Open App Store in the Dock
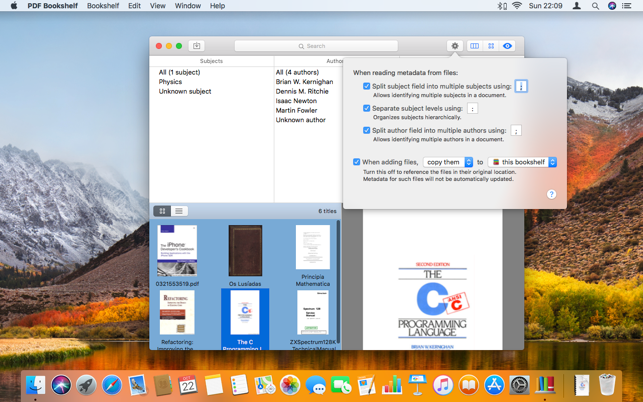643x402 pixels. click(x=494, y=386)
